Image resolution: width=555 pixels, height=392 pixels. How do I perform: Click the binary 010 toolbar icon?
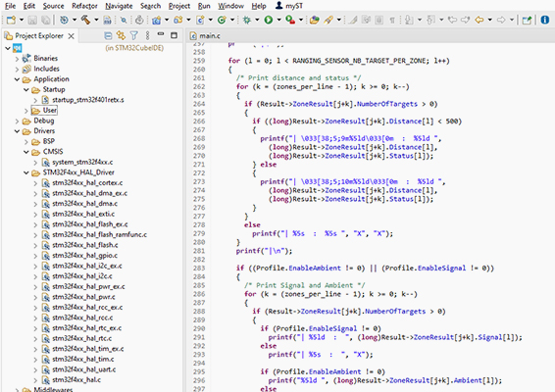pos(107,21)
